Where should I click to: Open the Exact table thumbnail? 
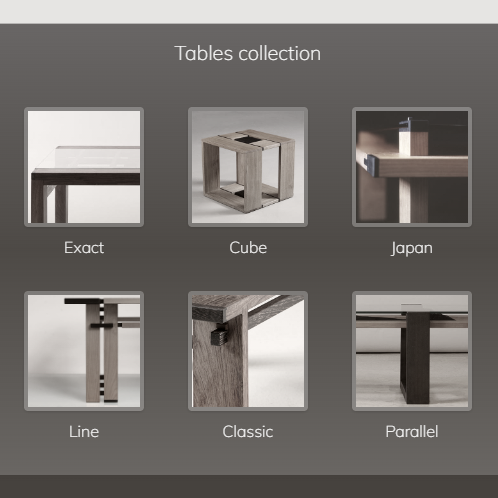coord(84,167)
